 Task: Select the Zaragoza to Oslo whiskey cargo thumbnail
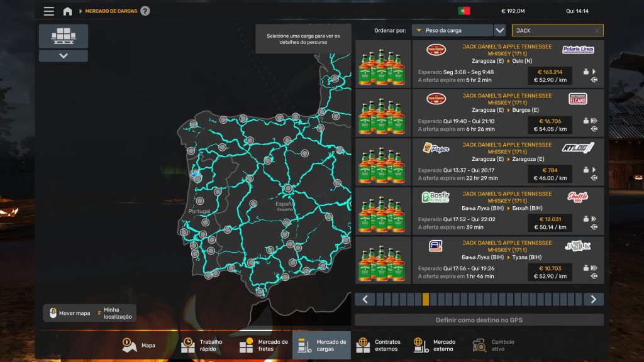[383, 64]
